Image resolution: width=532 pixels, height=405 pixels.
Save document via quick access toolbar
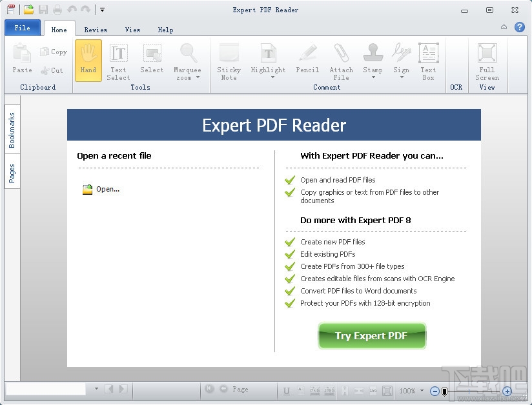click(x=43, y=10)
